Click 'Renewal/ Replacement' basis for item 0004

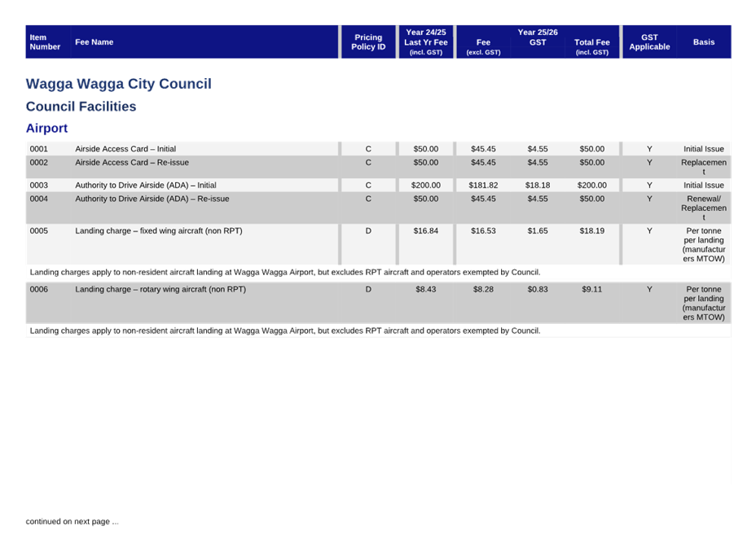(x=704, y=208)
